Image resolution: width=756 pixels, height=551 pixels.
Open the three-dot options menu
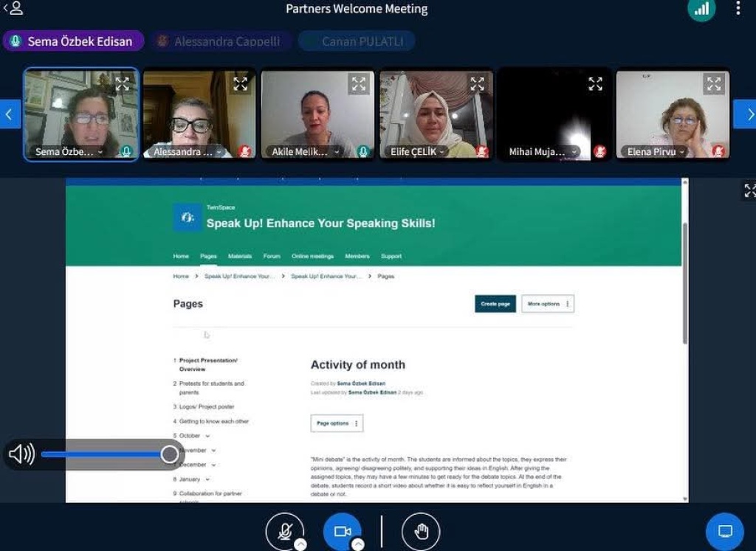coord(737,9)
